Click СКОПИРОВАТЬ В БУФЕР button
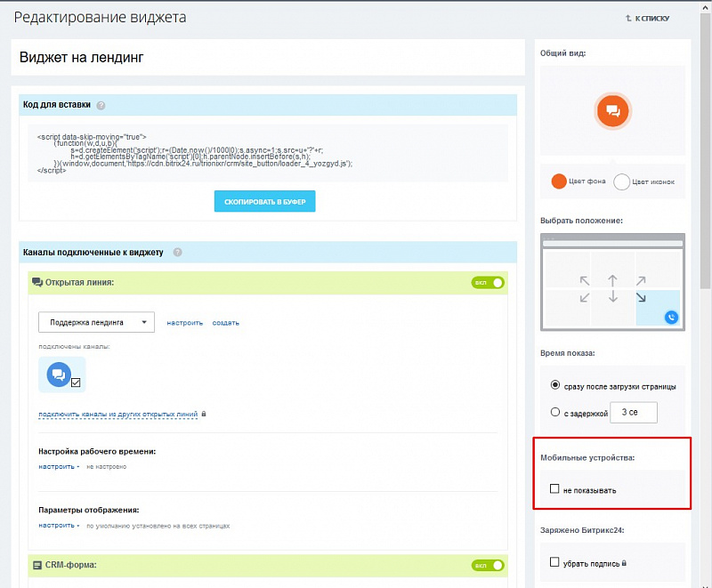This screenshot has height=588, width=712. click(x=264, y=201)
